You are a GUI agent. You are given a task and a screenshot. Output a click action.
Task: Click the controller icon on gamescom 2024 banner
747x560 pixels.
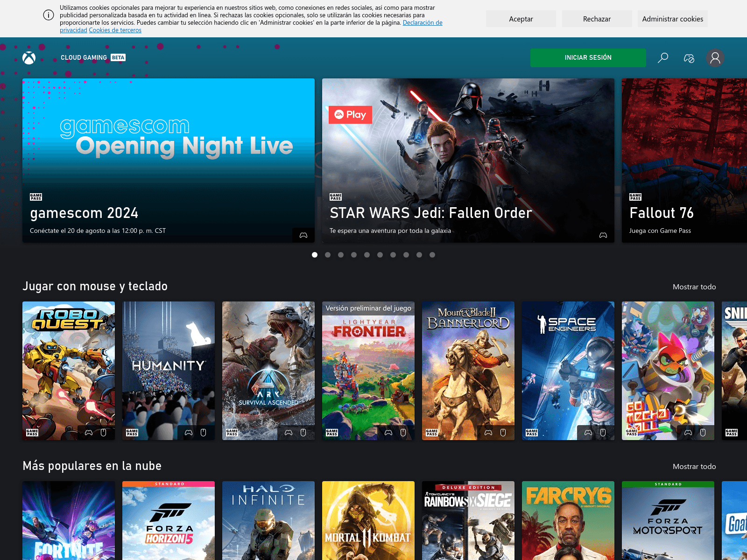(x=303, y=235)
